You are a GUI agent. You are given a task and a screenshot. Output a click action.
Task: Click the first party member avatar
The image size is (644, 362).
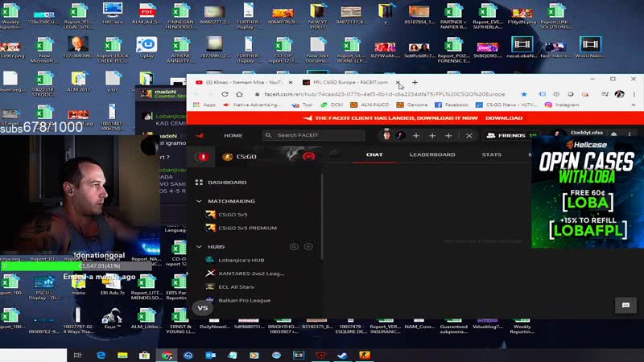click(386, 134)
